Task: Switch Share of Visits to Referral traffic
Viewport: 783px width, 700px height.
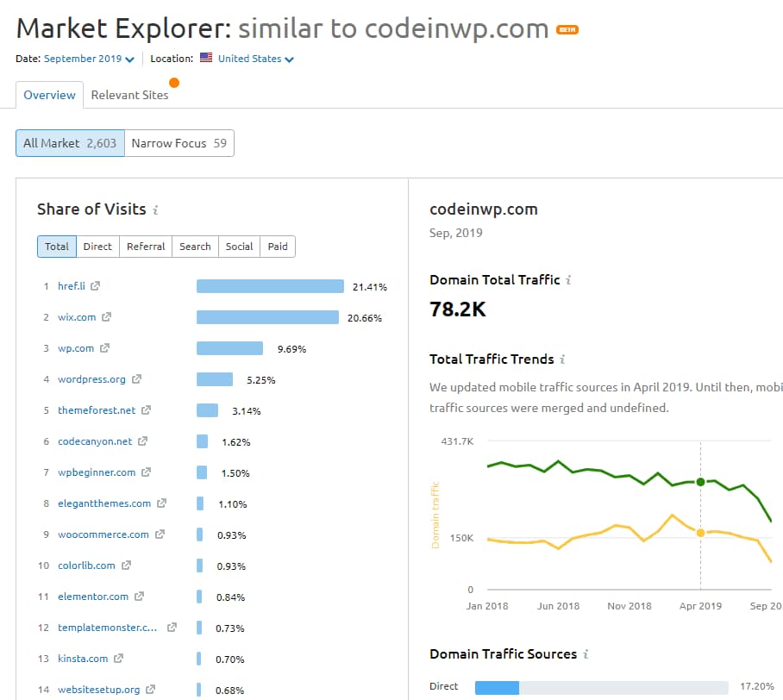Action: [x=145, y=246]
